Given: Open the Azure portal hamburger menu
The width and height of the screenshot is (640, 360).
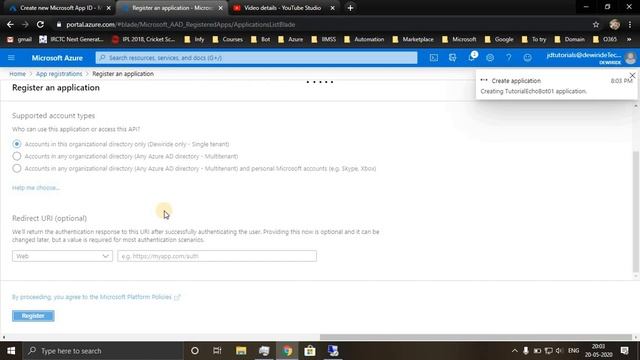Looking at the screenshot, I should point(11,58).
